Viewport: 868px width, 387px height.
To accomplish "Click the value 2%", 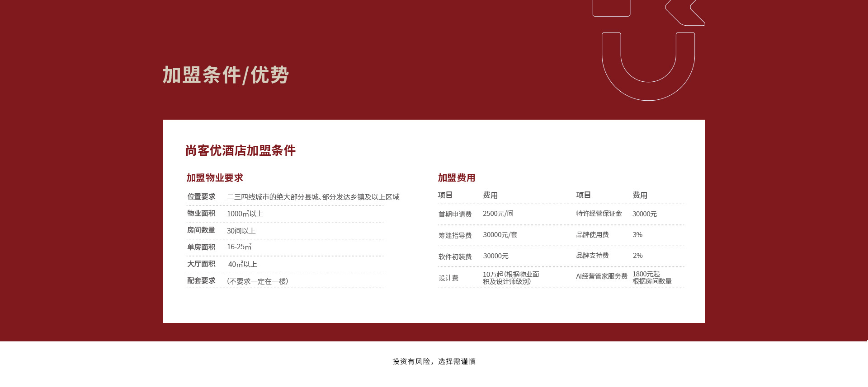I will coord(637,256).
